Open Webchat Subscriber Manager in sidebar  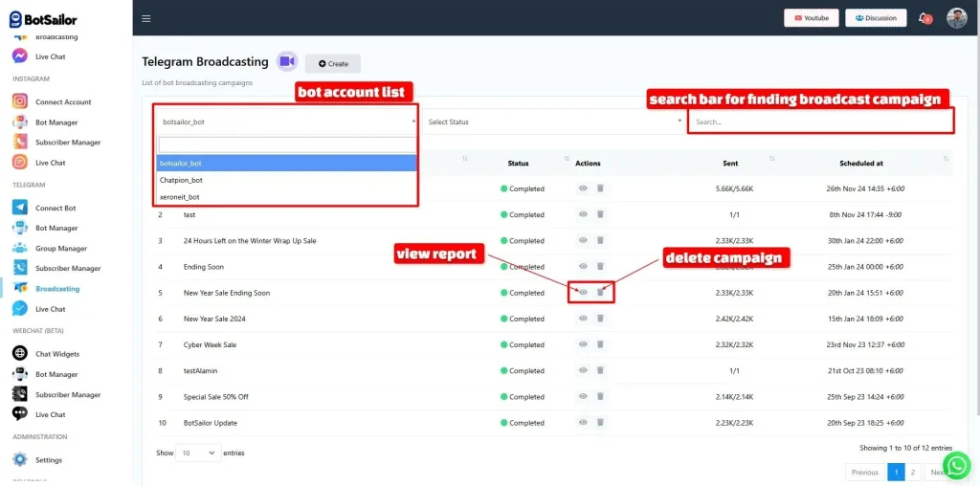(68, 395)
